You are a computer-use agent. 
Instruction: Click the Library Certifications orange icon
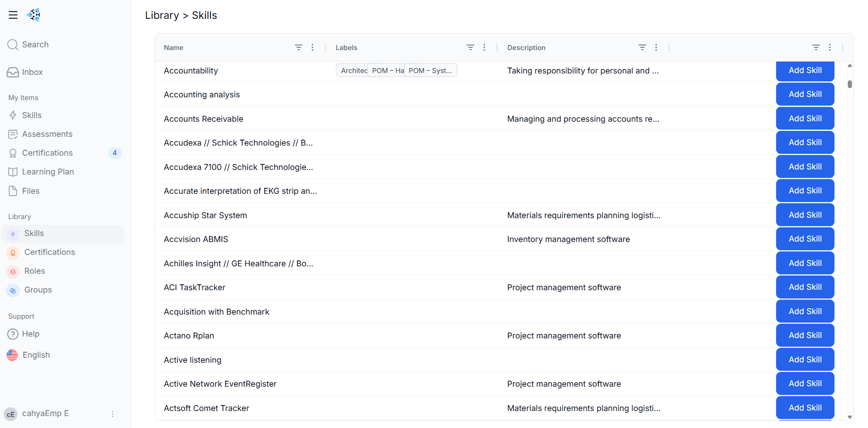pos(13,253)
